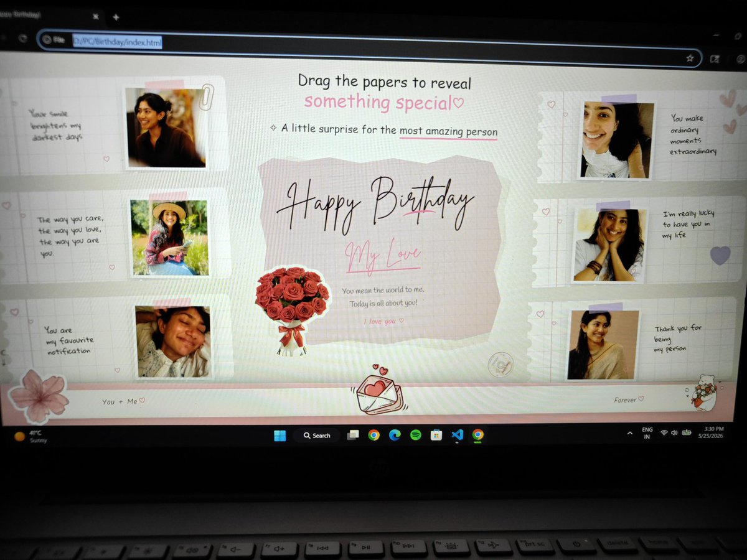Screen dimensions: 747x560
Task: Click photo beside 'ordinary moments extraordinary' note
Action: 617,140
